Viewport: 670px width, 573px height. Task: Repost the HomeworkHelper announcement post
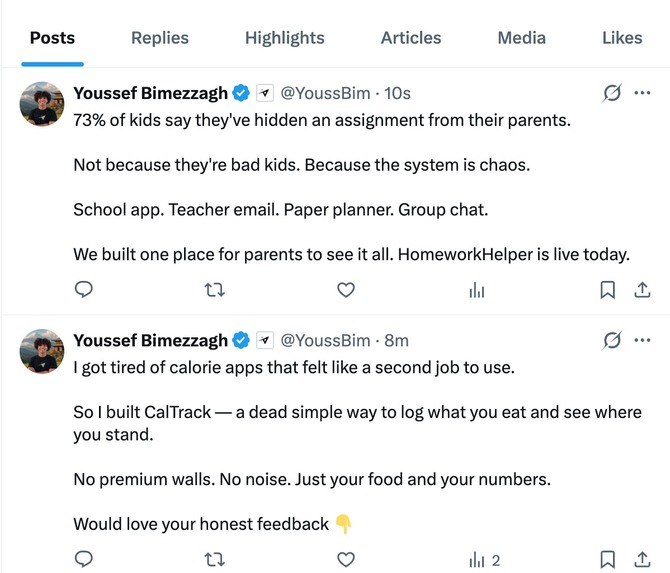[x=214, y=290]
